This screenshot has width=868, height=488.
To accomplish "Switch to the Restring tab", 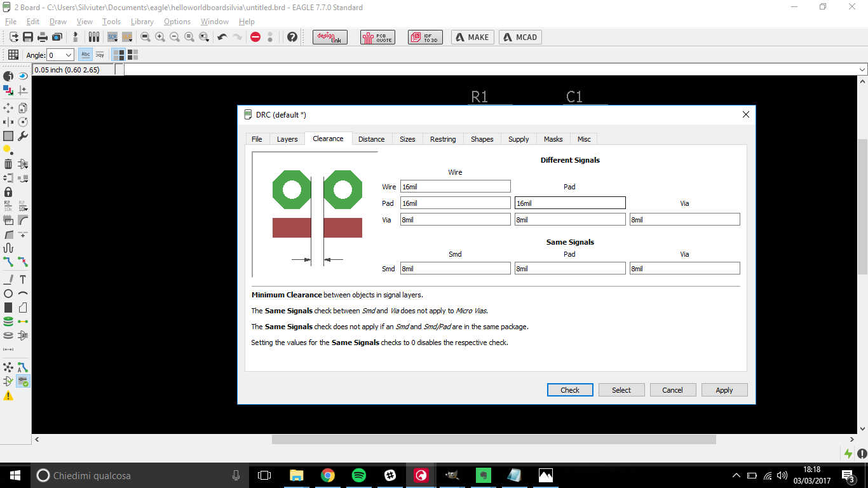I will 443,139.
